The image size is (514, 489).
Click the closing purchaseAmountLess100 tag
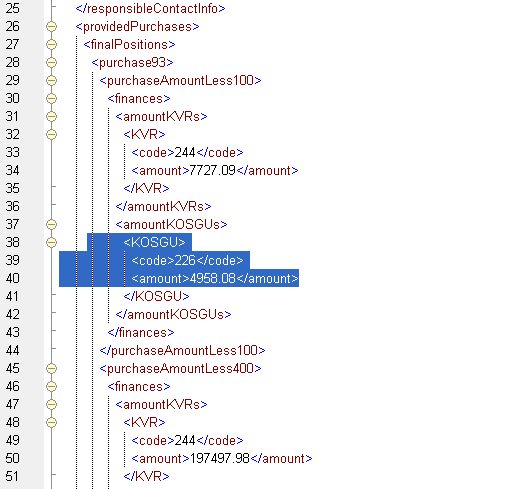point(182,351)
